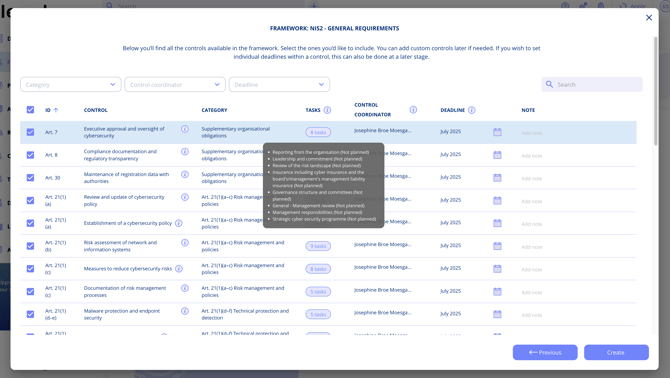Add note for the Art. 8 row

point(532,156)
